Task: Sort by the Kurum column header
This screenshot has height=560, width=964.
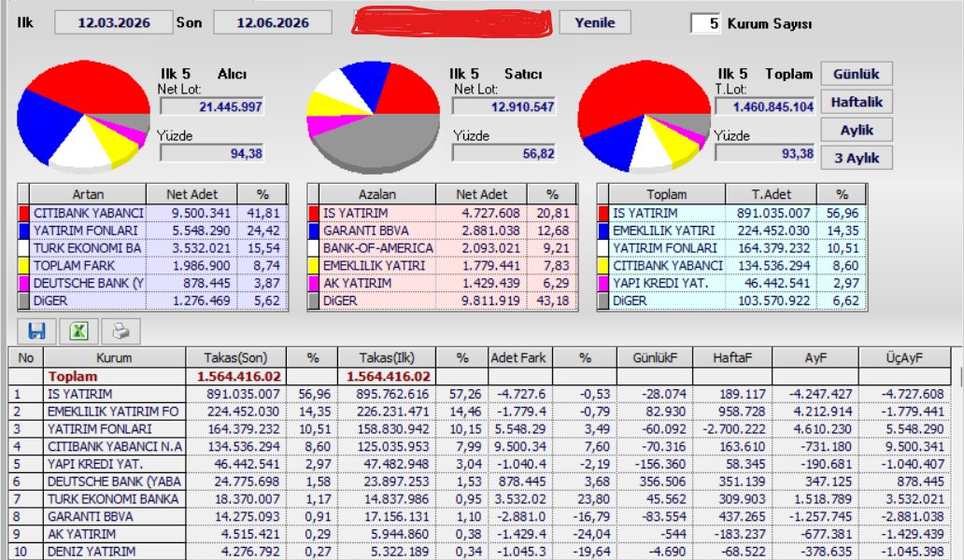Action: point(114,358)
